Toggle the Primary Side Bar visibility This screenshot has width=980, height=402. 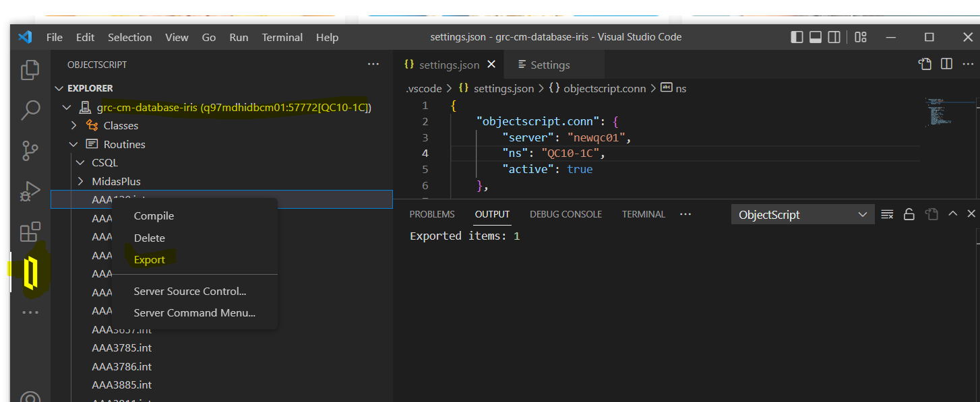[797, 37]
